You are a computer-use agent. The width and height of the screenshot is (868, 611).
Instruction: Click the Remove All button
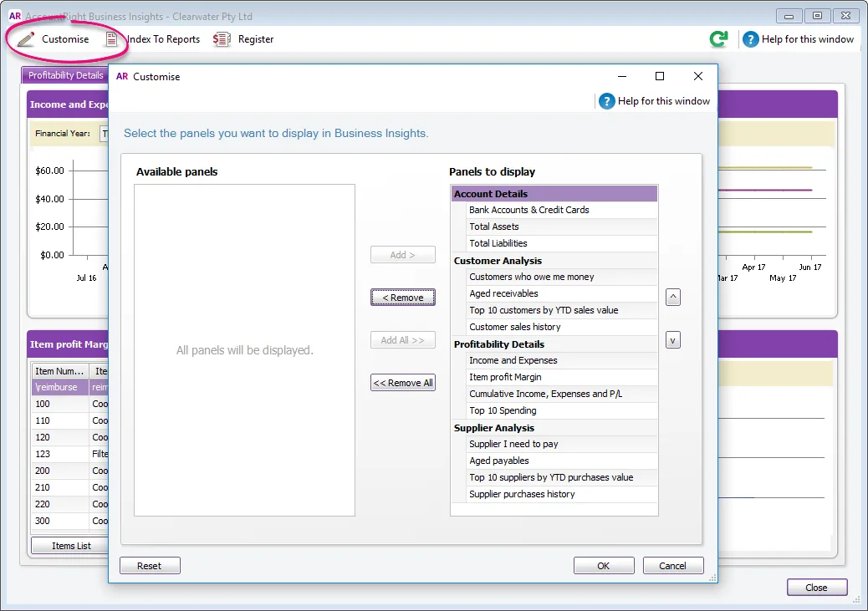point(403,383)
